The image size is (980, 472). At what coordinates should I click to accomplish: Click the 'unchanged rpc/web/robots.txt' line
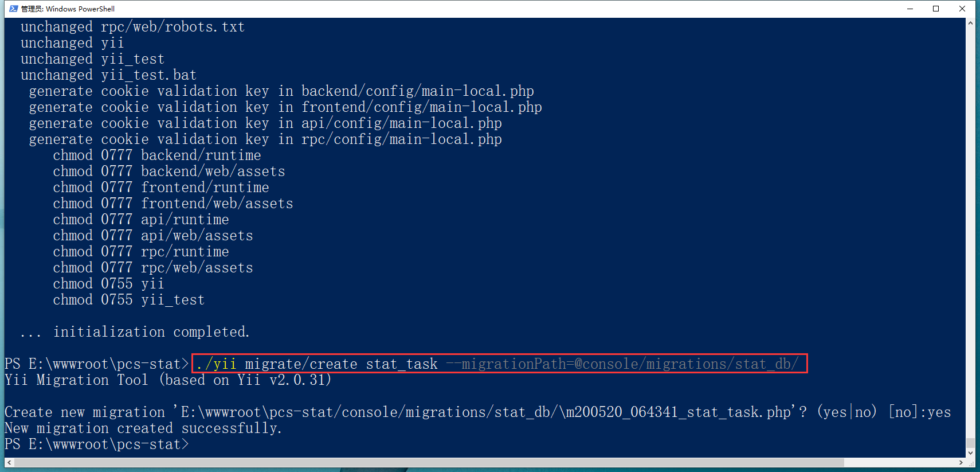click(x=132, y=27)
